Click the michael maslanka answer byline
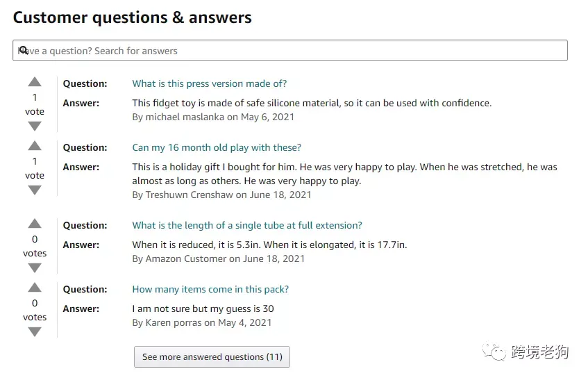Image resolution: width=588 pixels, height=378 pixels. [213, 117]
